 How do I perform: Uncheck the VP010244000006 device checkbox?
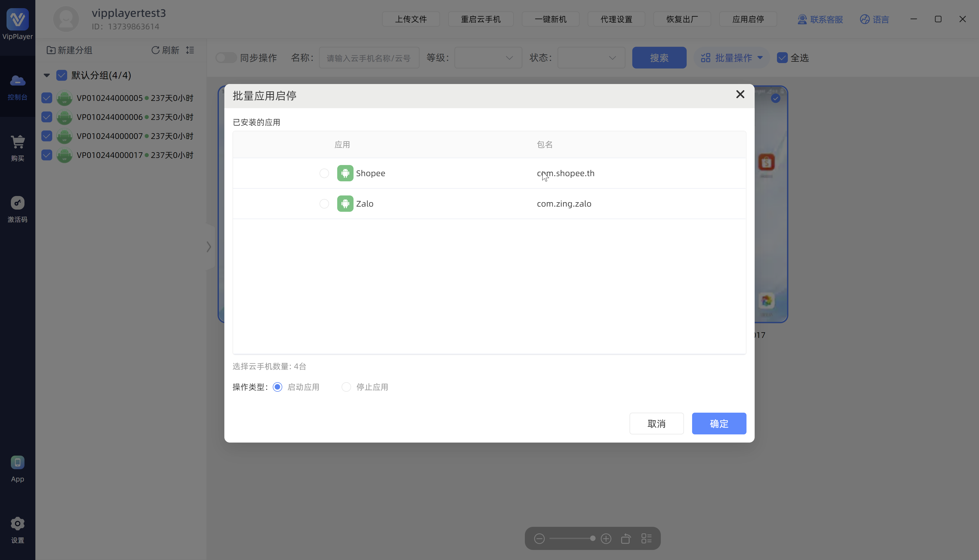(x=47, y=117)
